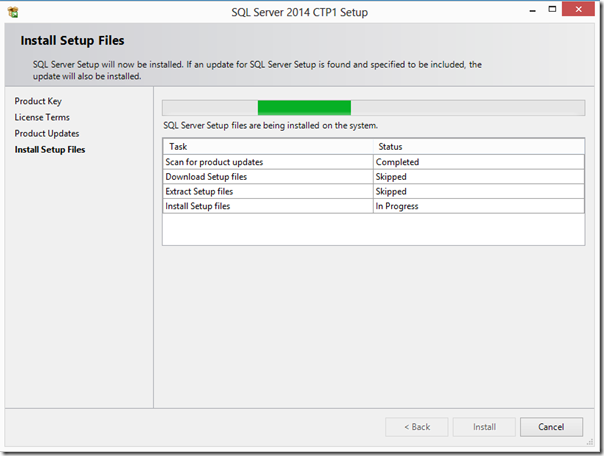Select the Install Setup Files step

(x=50, y=149)
